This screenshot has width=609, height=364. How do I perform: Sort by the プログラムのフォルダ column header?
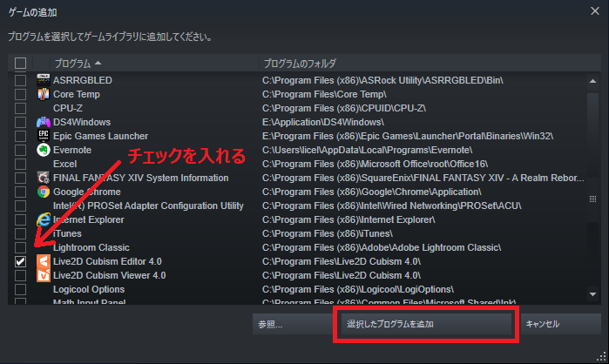[430, 63]
